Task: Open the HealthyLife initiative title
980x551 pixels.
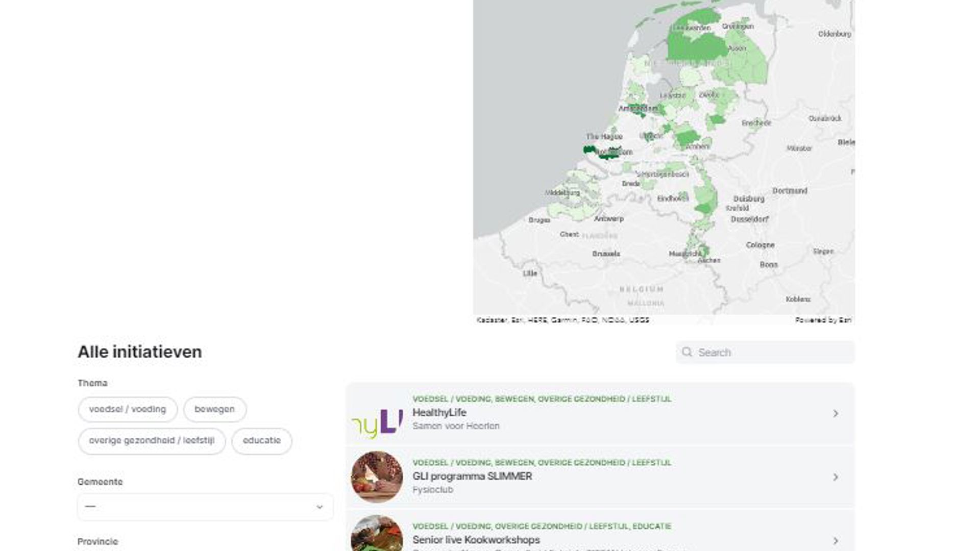Action: pos(439,413)
